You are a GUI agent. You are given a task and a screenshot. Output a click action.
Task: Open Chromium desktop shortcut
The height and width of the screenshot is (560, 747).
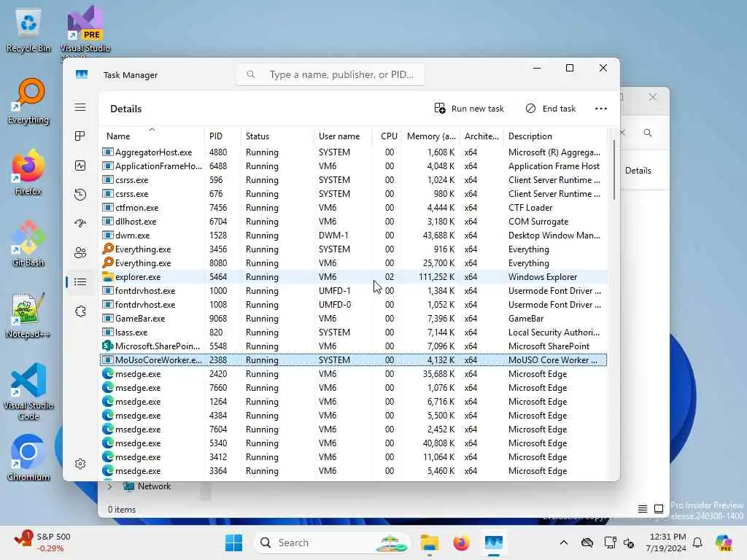click(x=28, y=458)
